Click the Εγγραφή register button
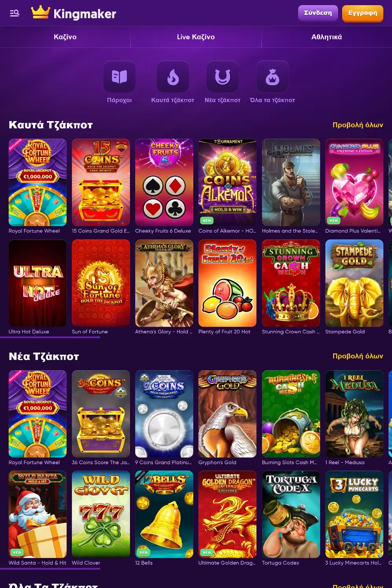Image resolution: width=392 pixels, height=588 pixels. tap(363, 13)
